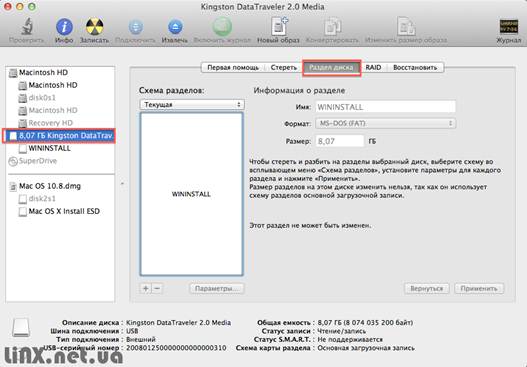
Task: Select WININSTALL partition in layout map
Action: click(x=192, y=194)
